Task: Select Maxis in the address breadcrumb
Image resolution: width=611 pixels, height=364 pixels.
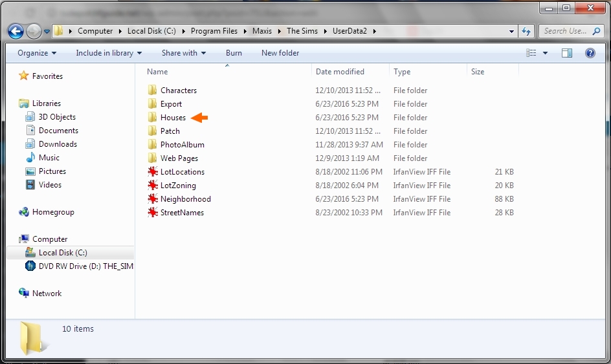Action: (262, 31)
